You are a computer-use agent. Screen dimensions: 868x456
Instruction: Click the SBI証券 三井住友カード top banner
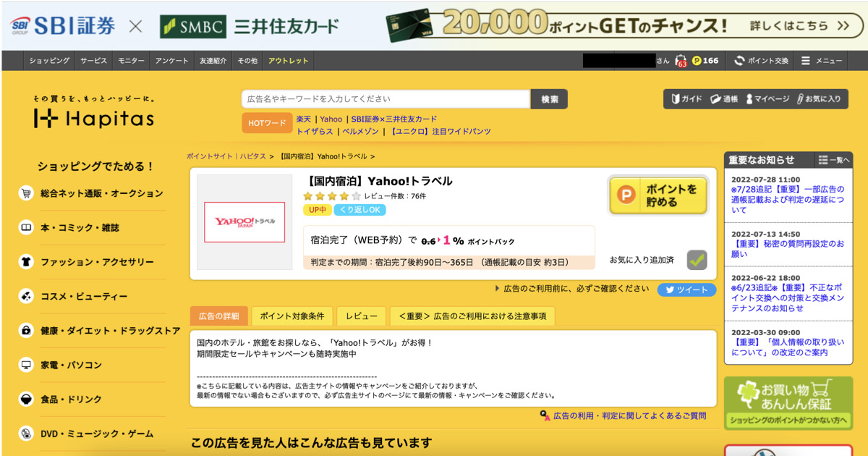click(434, 26)
